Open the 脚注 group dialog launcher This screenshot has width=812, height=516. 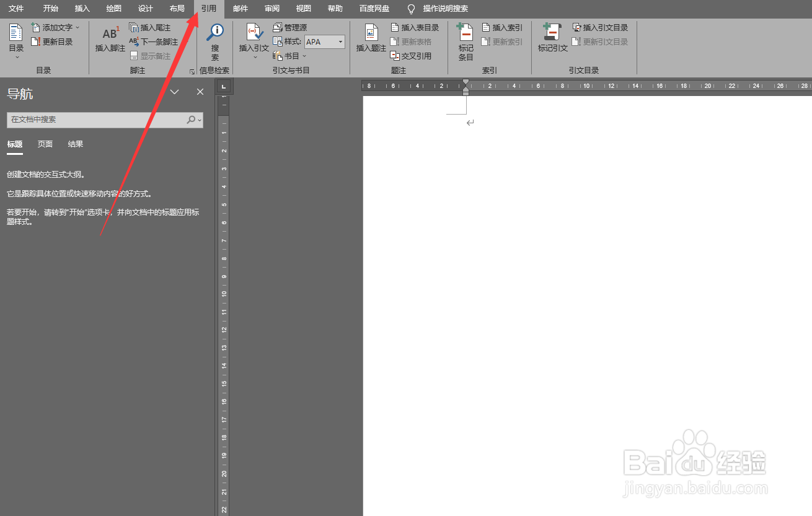click(x=192, y=72)
